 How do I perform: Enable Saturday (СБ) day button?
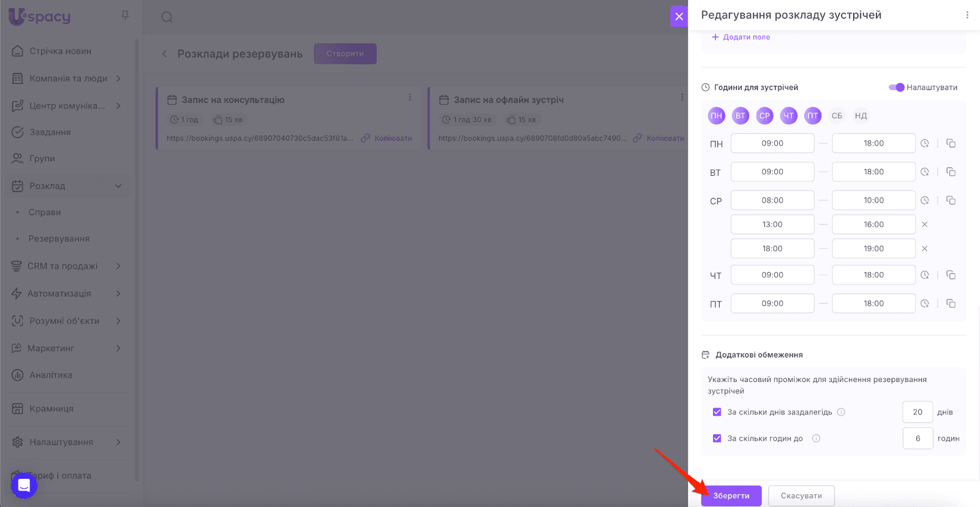pyautogui.click(x=837, y=116)
